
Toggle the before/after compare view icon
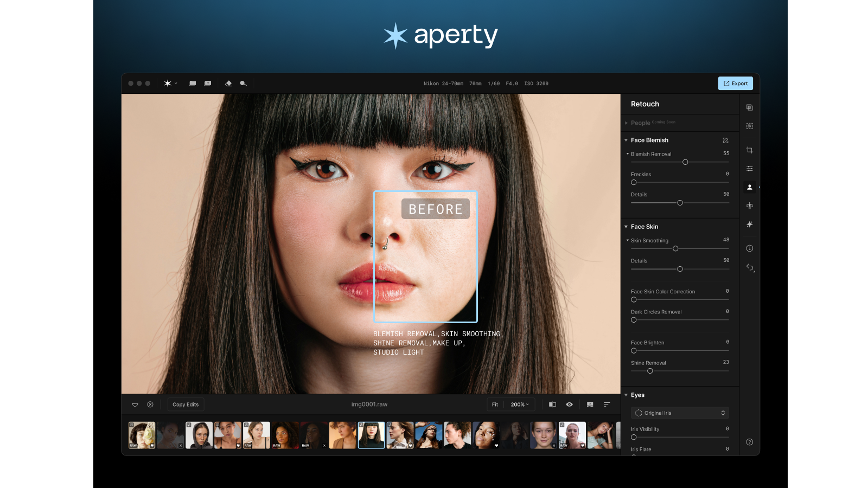552,404
